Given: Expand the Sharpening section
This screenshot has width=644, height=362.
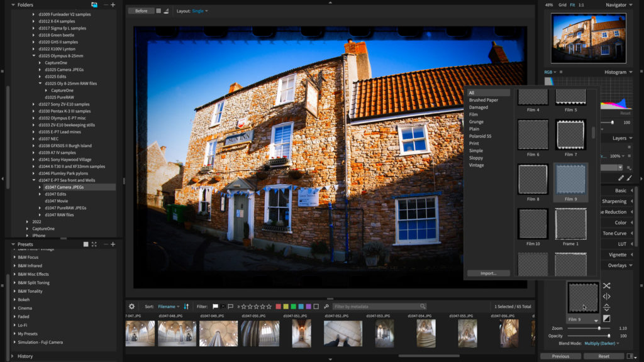Looking at the screenshot, I should [631, 202].
